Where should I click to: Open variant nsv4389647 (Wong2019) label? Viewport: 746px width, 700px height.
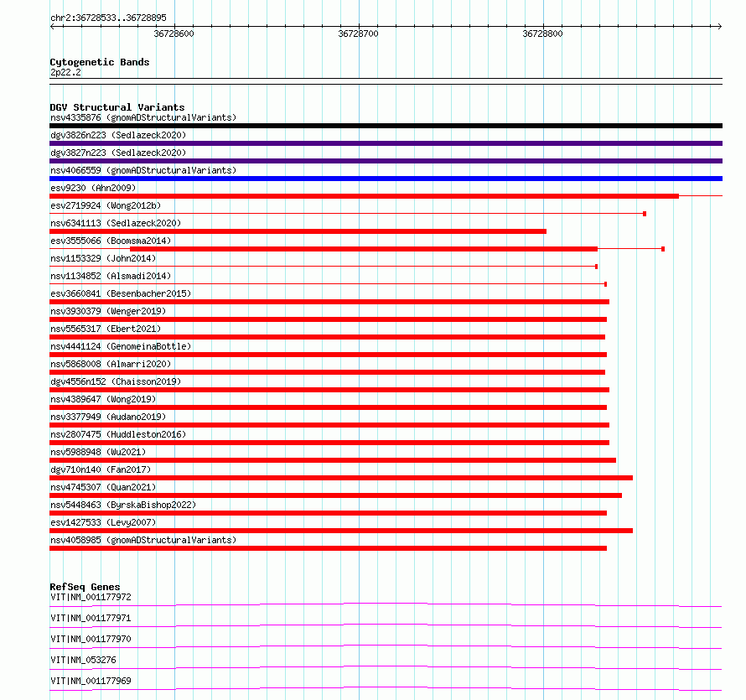click(x=103, y=399)
